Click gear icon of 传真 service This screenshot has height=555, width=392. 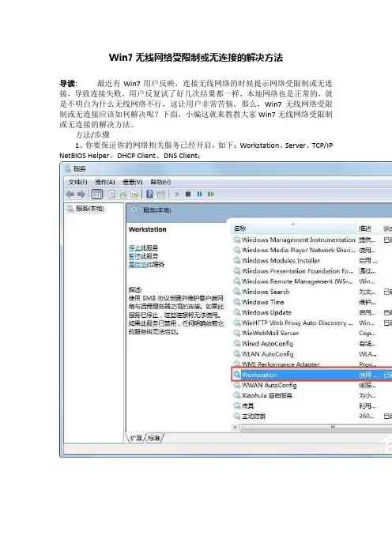[x=236, y=406]
